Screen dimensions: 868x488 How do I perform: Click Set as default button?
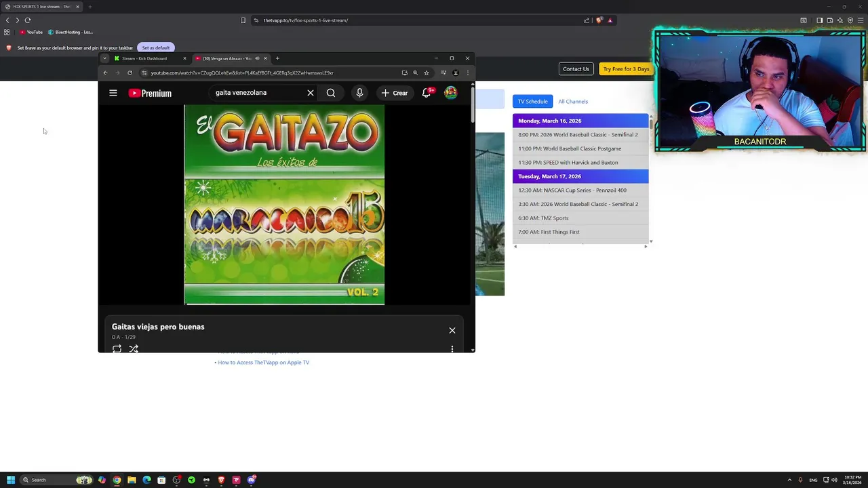click(156, 47)
